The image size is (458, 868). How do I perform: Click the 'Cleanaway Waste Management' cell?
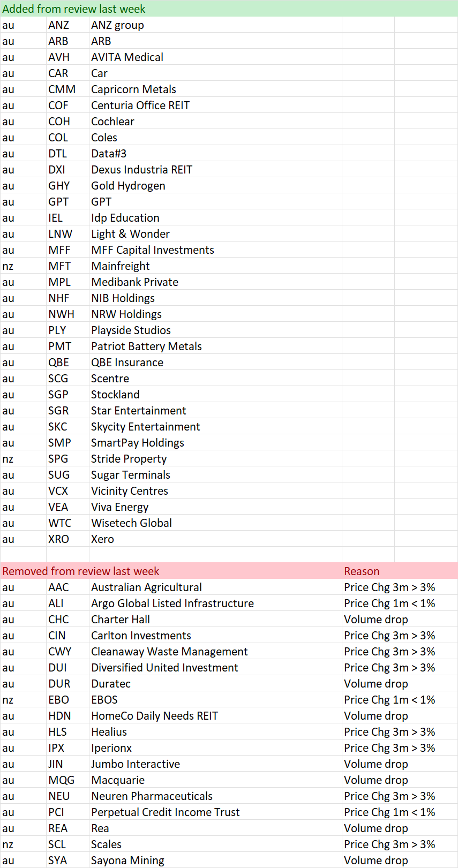(215, 651)
